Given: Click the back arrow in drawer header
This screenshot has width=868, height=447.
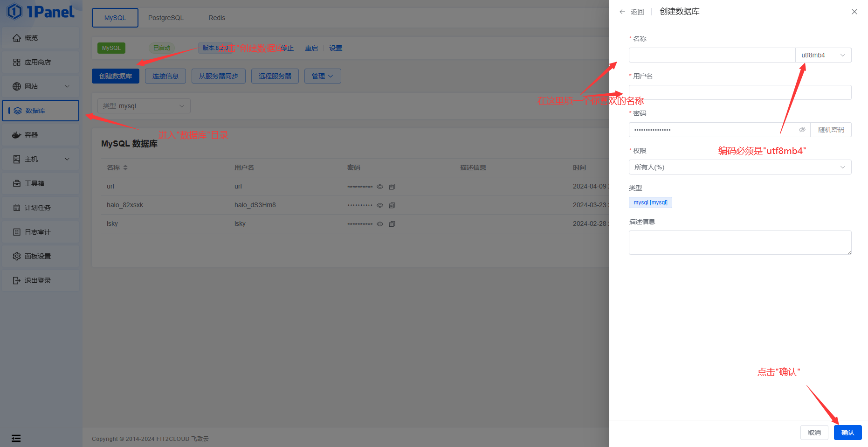Looking at the screenshot, I should (622, 12).
